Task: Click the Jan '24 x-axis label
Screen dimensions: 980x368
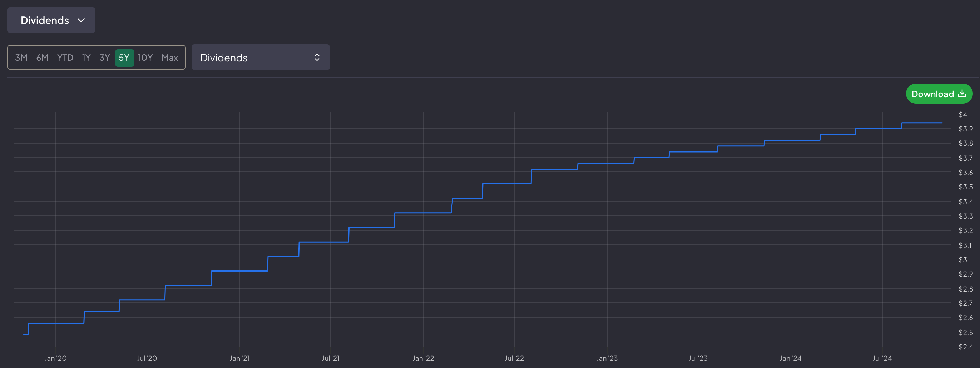Action: tap(791, 358)
